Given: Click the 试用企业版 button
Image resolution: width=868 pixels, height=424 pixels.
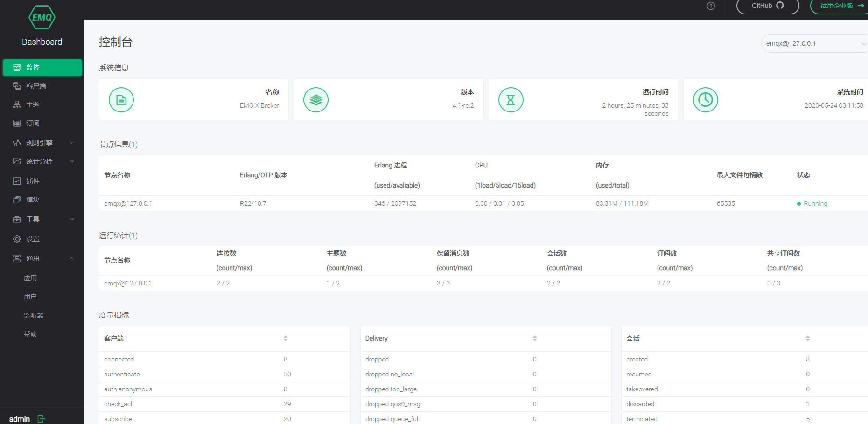Looking at the screenshot, I should pos(839,6).
